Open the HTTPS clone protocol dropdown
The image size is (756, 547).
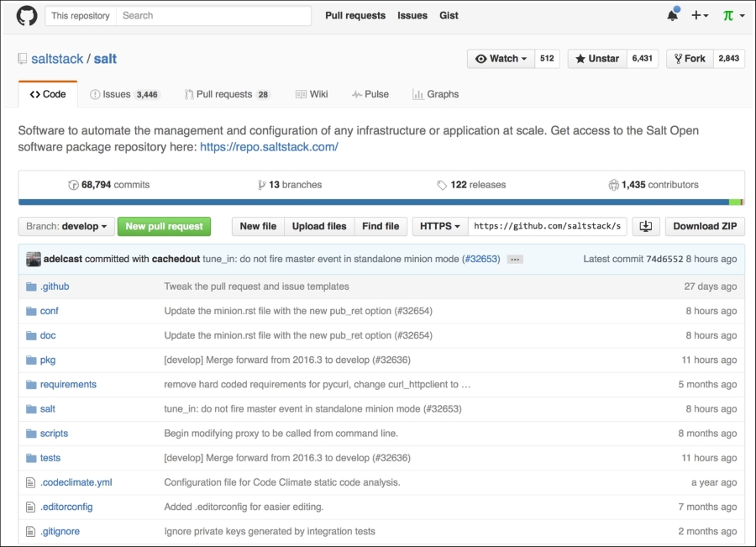439,226
